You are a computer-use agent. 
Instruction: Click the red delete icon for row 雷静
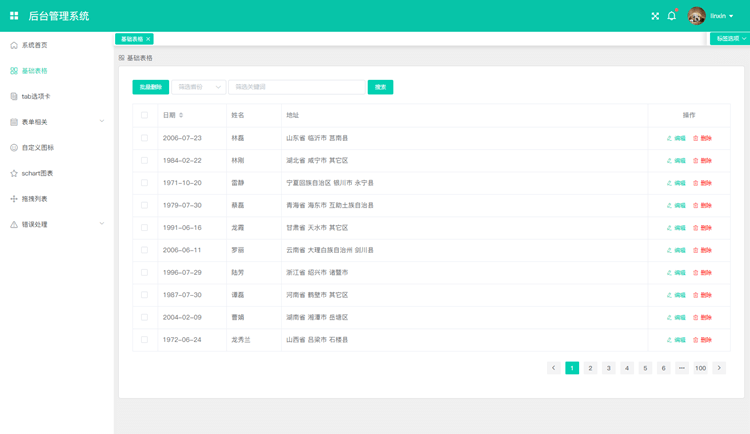(696, 183)
